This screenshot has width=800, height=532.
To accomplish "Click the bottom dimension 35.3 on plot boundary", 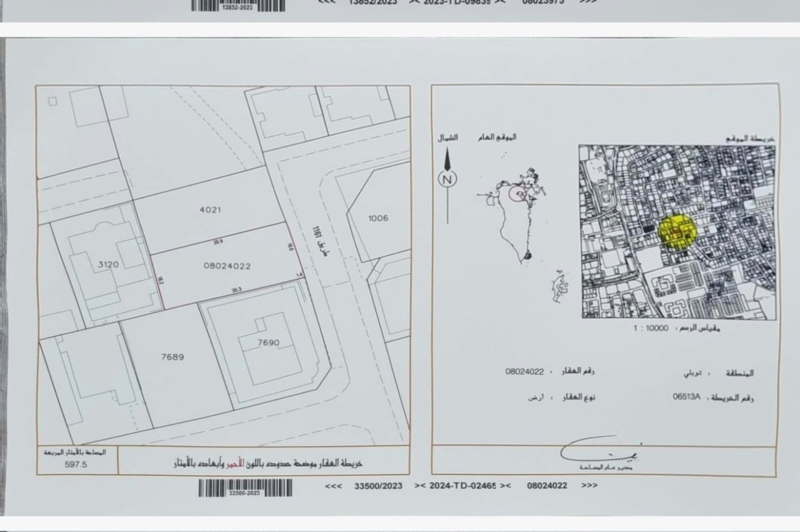I will pos(236,290).
